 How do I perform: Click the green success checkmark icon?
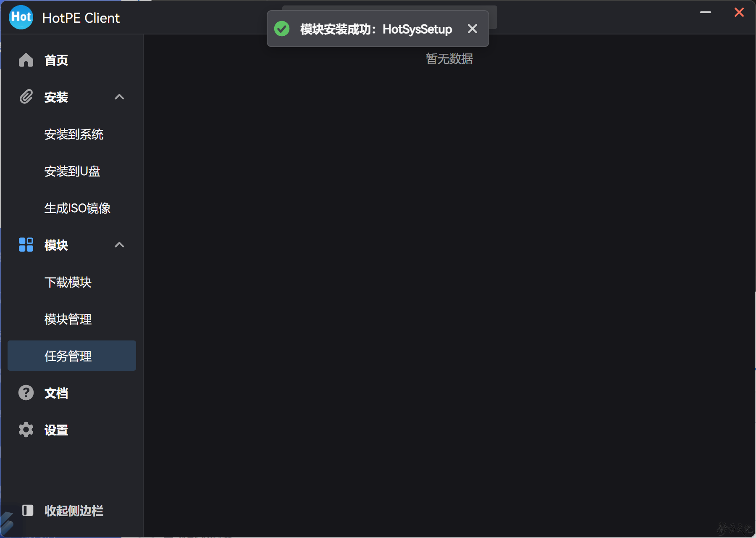pos(282,29)
